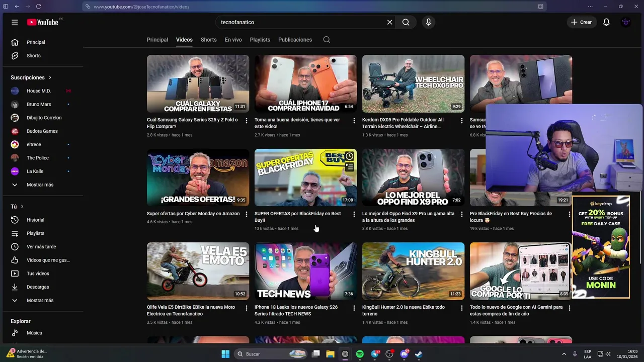Open Descargas in the sidebar

click(42, 287)
